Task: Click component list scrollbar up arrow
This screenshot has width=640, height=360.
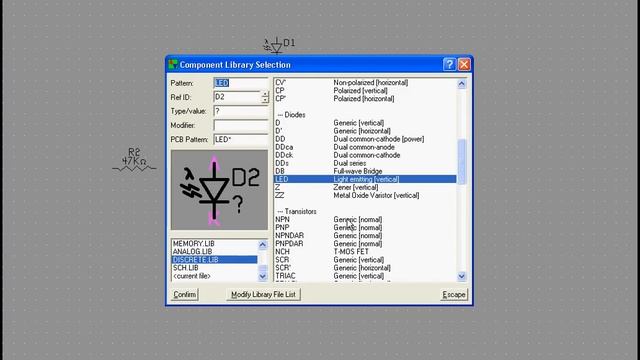Action: pyautogui.click(x=462, y=84)
